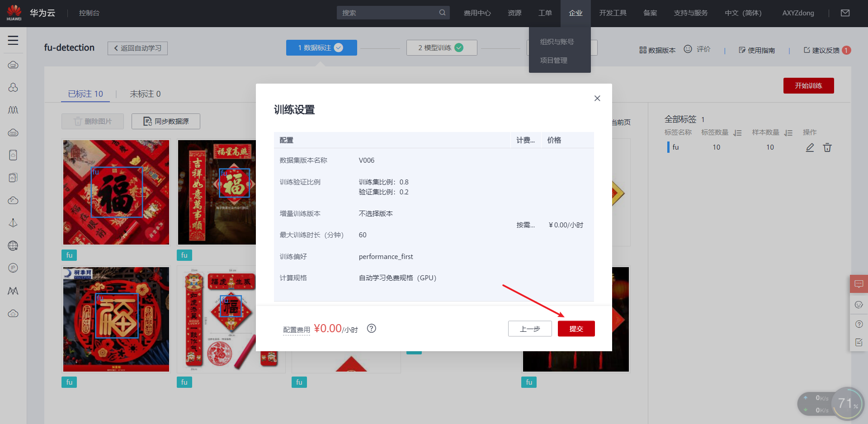The height and width of the screenshot is (424, 868).
Task: Select step 1 数据标注
Action: [x=321, y=47]
